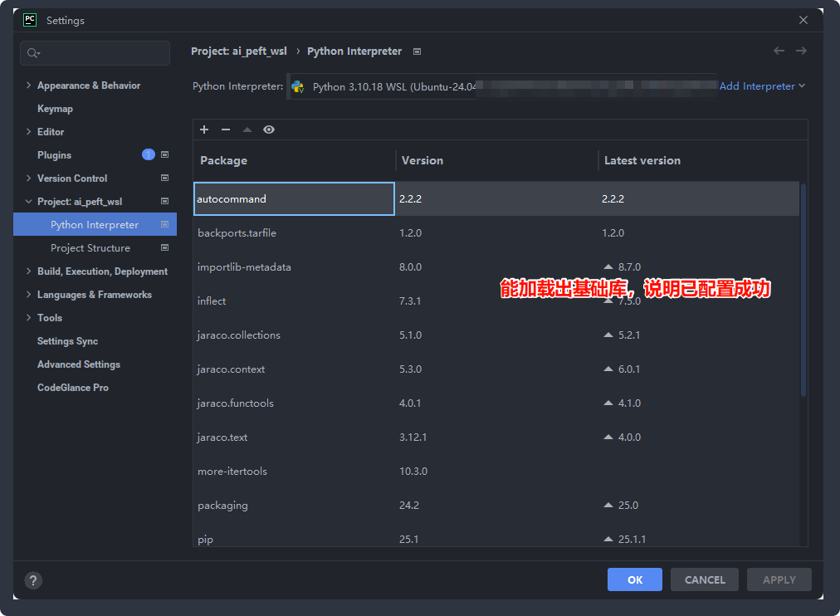Click upgrade arrow for jaraco.context 6.0.1

(608, 369)
